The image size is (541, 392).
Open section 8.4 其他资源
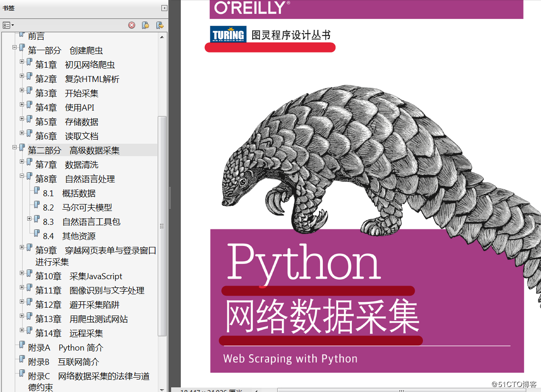click(69, 236)
